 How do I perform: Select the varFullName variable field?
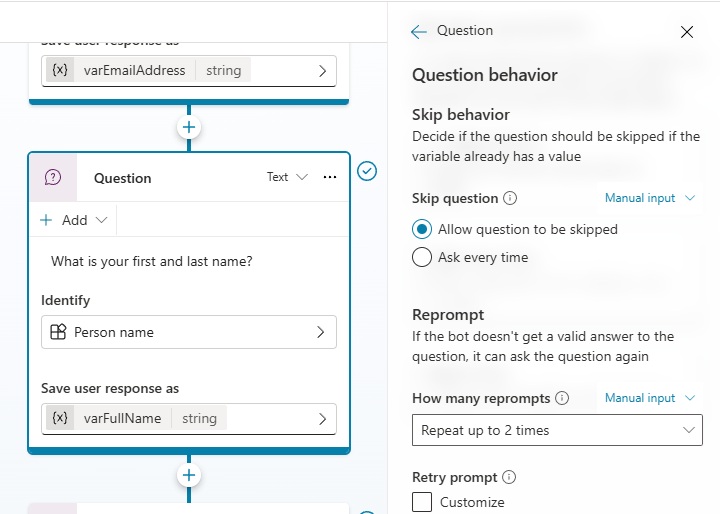188,419
